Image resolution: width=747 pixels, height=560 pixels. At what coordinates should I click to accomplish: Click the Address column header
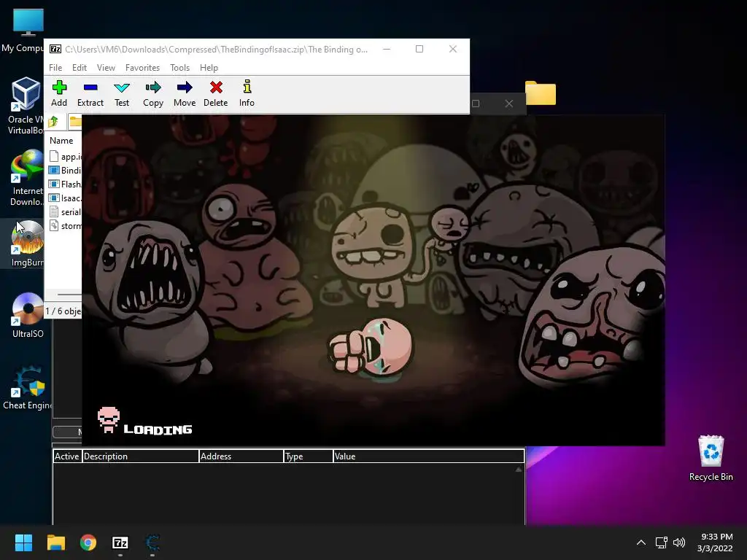coord(241,456)
